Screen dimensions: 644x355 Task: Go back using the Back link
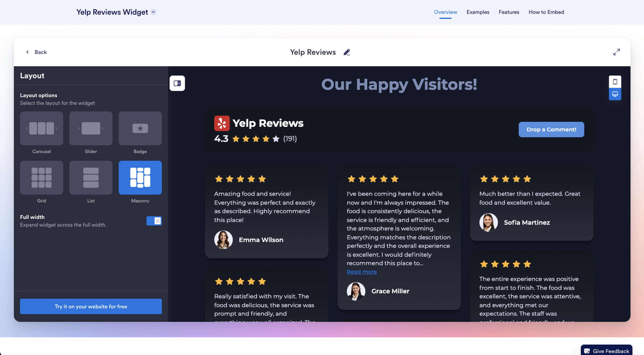pyautogui.click(x=36, y=52)
